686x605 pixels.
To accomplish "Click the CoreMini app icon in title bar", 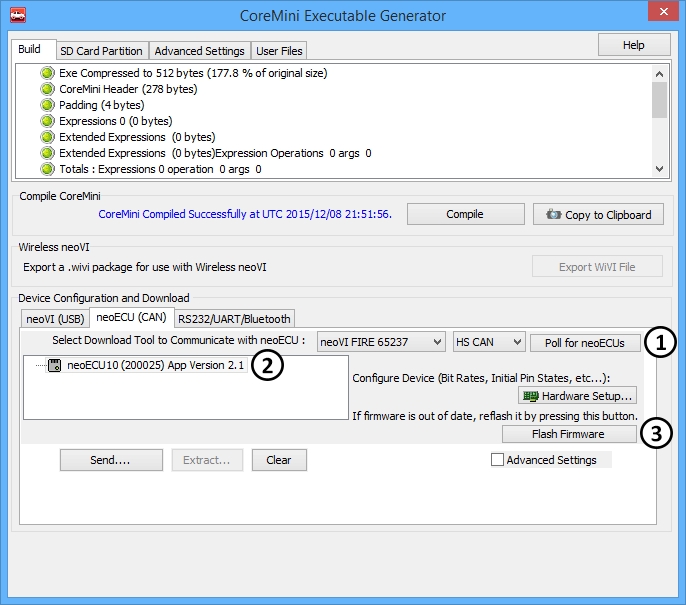I will coord(17,15).
